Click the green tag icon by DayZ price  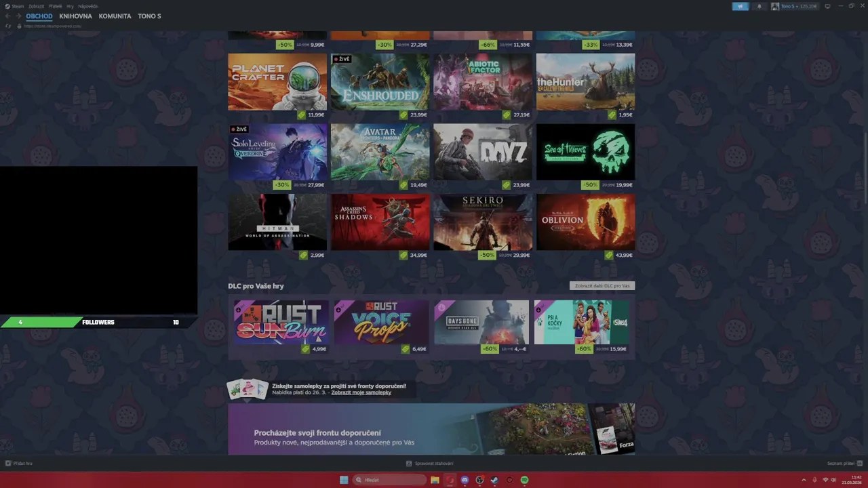[507, 185]
